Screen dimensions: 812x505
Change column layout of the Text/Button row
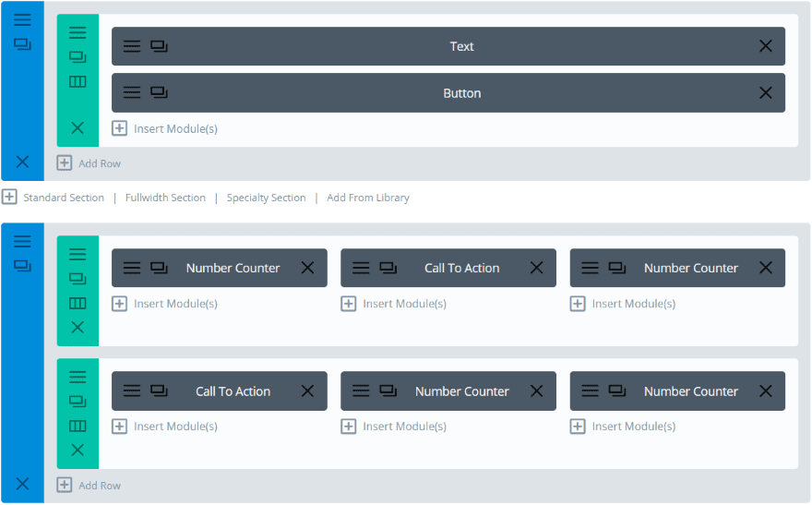coord(78,81)
